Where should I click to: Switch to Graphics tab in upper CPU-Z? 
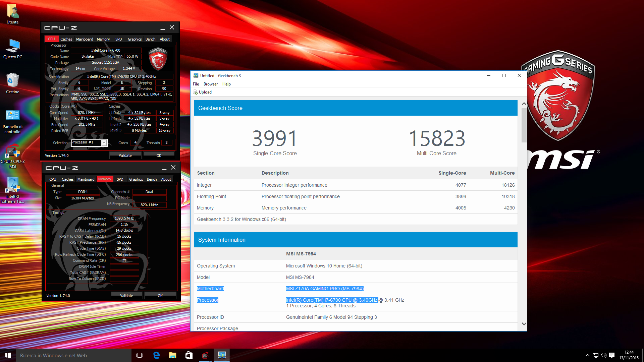[135, 39]
